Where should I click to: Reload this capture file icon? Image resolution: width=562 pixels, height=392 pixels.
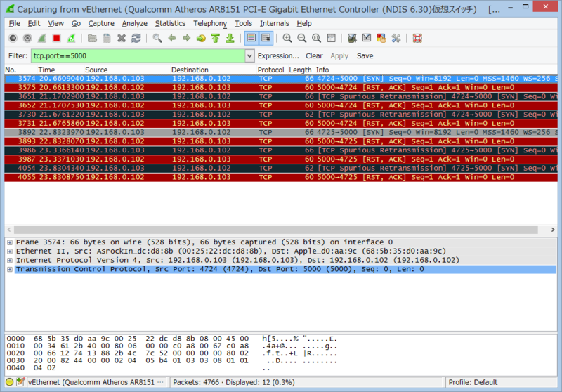[x=136, y=38]
